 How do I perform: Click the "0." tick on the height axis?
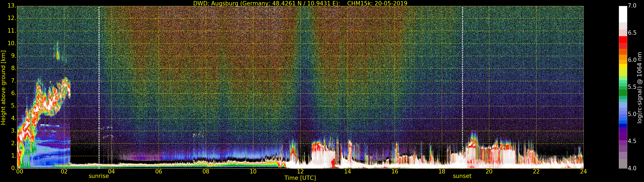[14, 168]
